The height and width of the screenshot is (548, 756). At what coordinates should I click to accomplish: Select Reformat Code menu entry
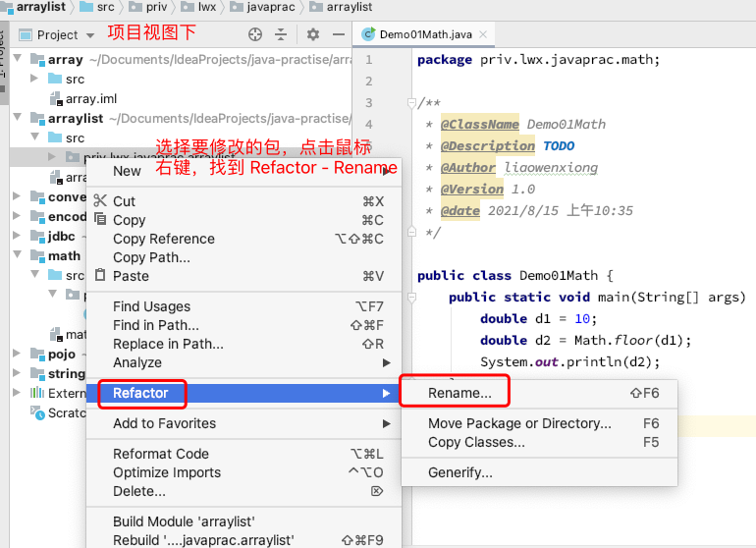243,454
